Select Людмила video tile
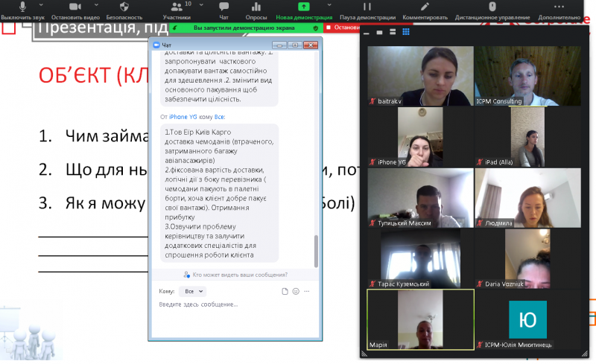This screenshot has width=596, height=364. (x=527, y=198)
